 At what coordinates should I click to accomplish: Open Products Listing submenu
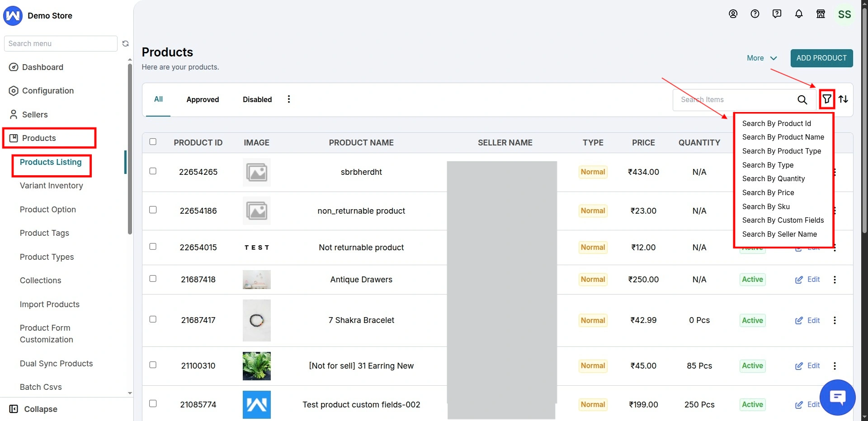(x=51, y=162)
